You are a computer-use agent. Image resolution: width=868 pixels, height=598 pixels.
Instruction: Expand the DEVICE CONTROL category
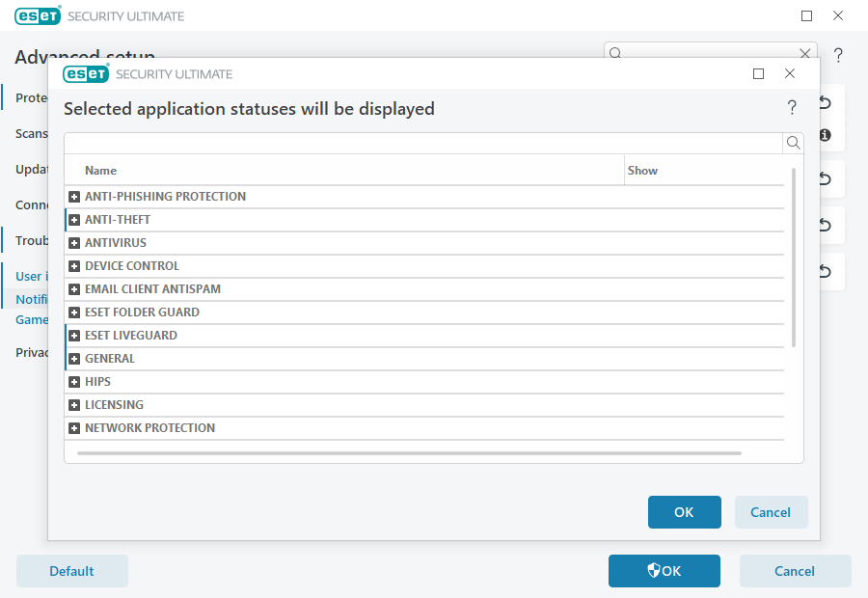[x=74, y=266]
